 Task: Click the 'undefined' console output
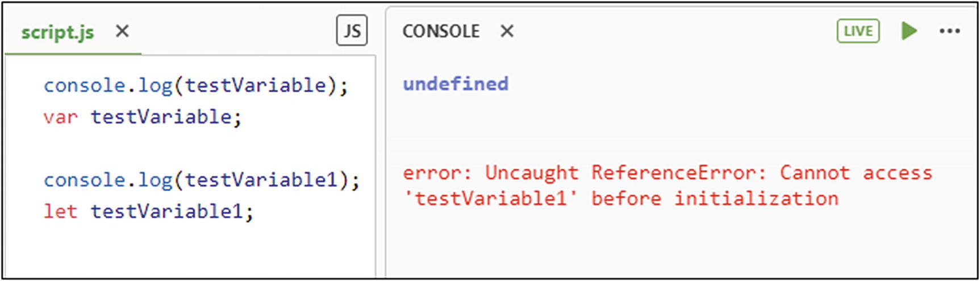[456, 84]
